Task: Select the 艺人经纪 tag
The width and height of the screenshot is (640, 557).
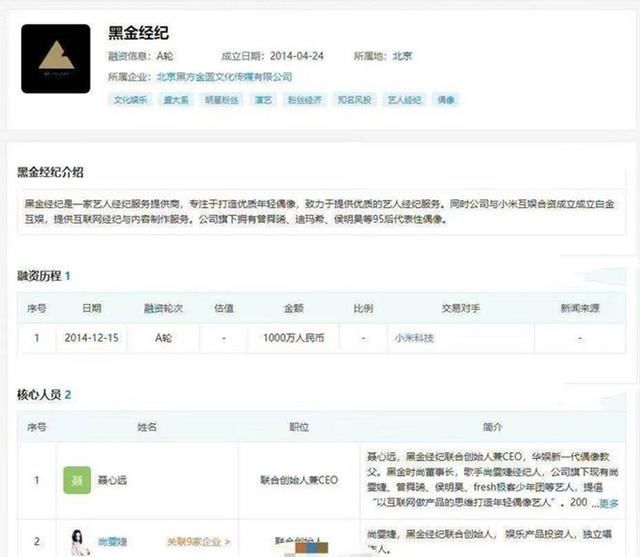Action: [x=404, y=100]
